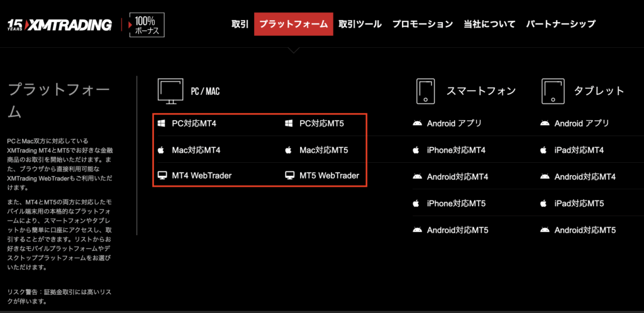644x313 pixels.
Task: Open the パートナーシップ menu
Action: [560, 25]
